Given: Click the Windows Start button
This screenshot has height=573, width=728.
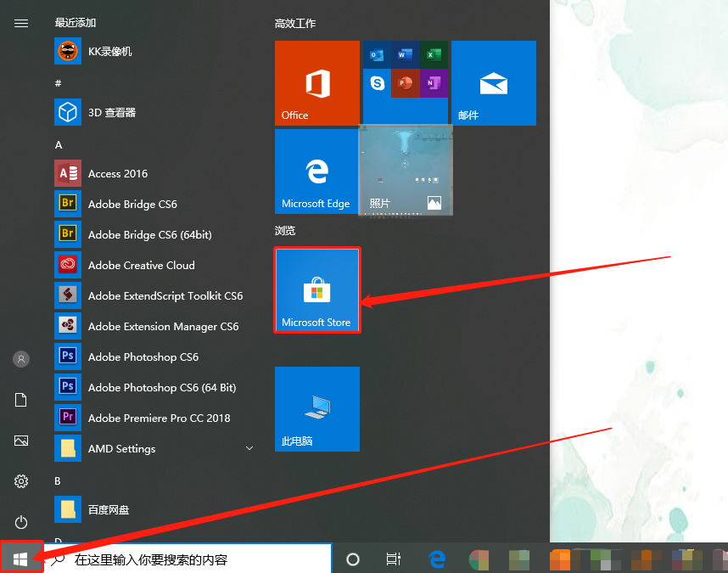Looking at the screenshot, I should (x=21, y=559).
